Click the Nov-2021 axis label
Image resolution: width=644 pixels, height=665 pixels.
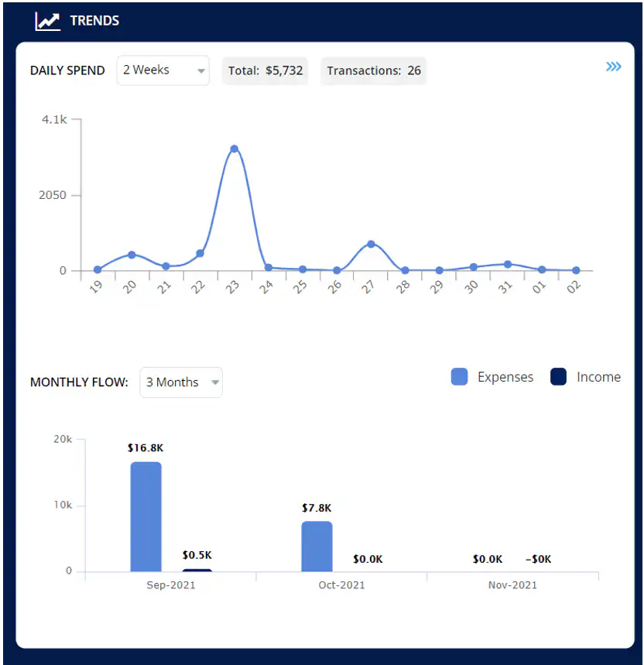(512, 585)
